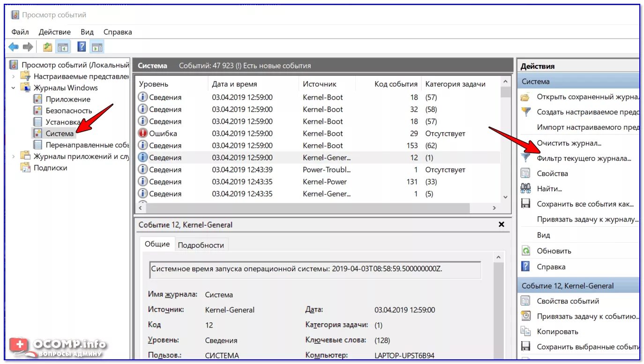
Task: Click the Система actions section header
Action: (x=578, y=82)
